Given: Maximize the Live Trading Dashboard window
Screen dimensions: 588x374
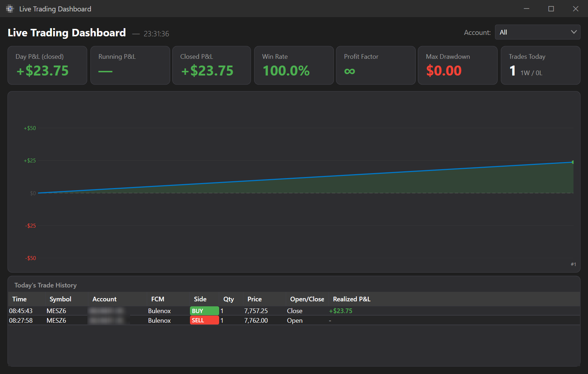Looking at the screenshot, I should click(551, 9).
